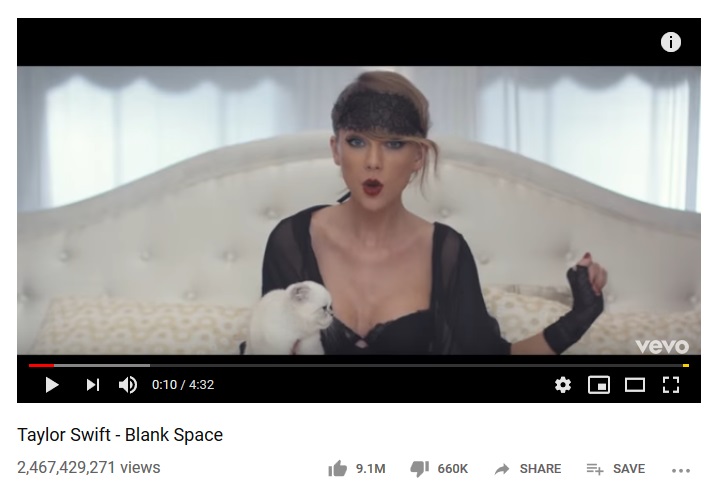711x491 pixels.
Task: Click the play button
Action: [52, 385]
